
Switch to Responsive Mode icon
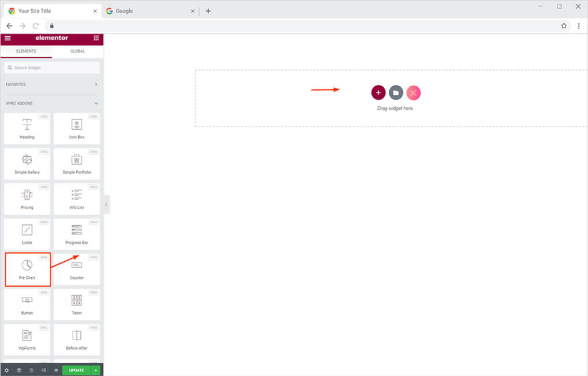(x=44, y=370)
